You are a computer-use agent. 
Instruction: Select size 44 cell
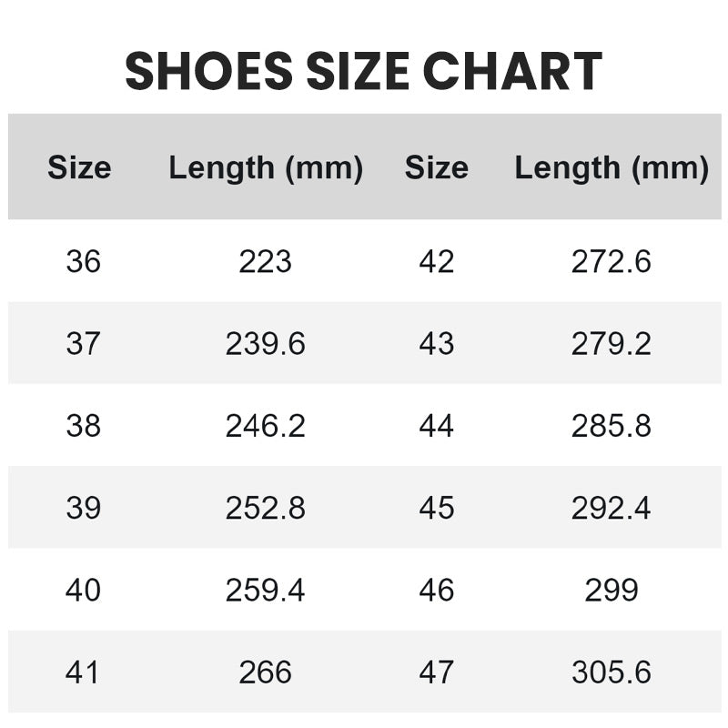[437, 426]
